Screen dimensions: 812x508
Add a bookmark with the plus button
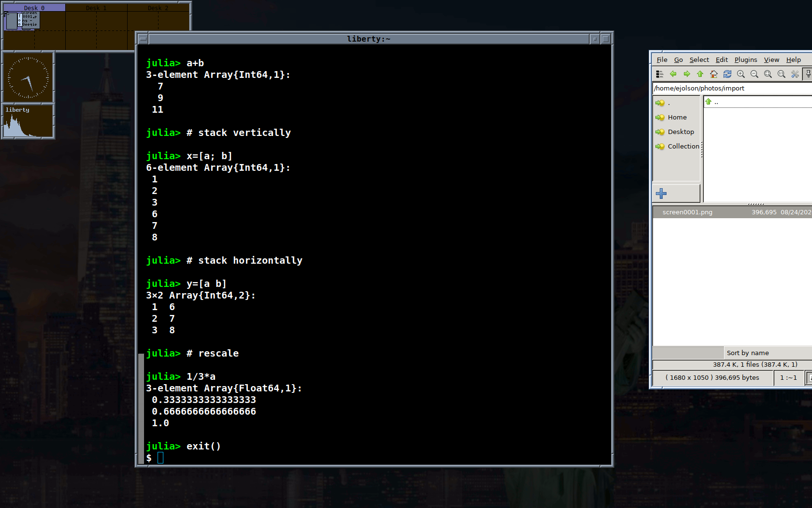(661, 194)
